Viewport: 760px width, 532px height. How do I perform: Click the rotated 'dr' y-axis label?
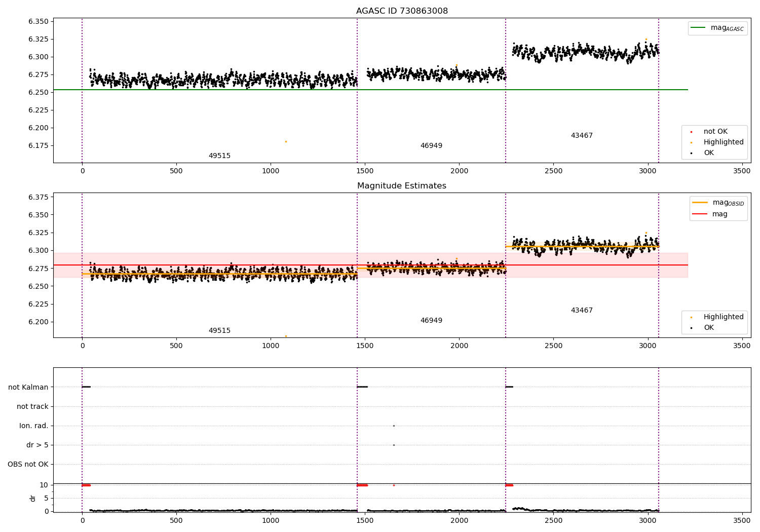pos(33,498)
